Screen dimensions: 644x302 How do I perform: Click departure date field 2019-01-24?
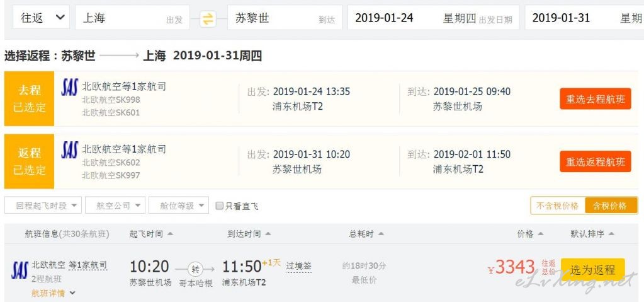coord(433,17)
